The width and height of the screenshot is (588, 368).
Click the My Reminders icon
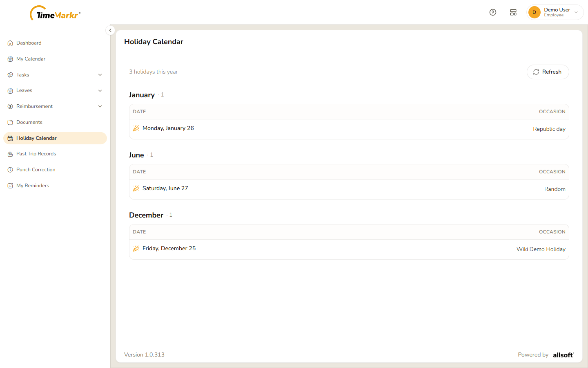click(x=10, y=186)
